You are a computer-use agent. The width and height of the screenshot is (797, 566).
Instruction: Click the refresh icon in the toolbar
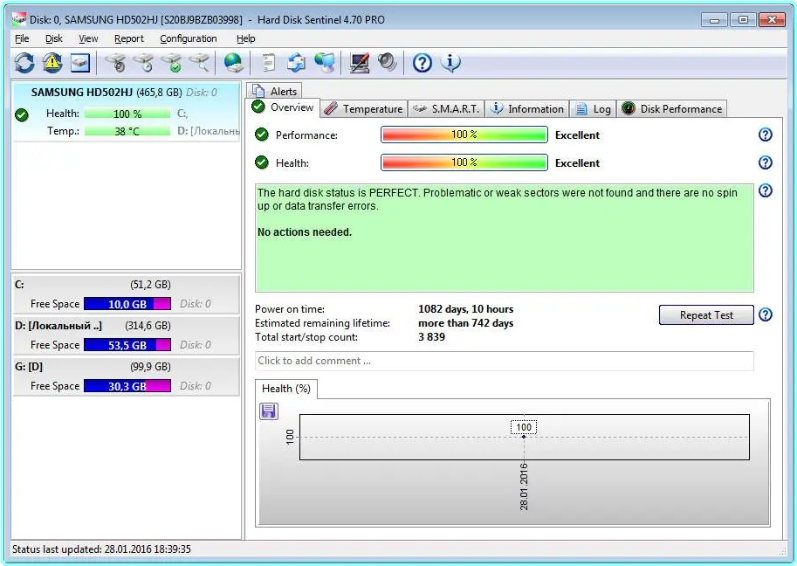(24, 63)
